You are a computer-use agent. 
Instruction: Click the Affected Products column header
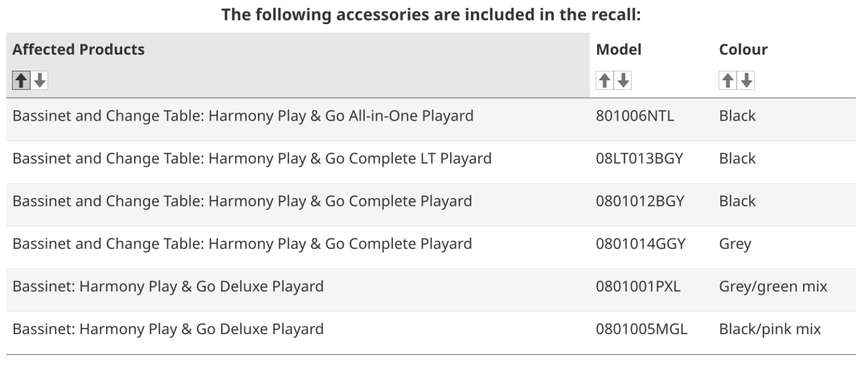[79, 49]
